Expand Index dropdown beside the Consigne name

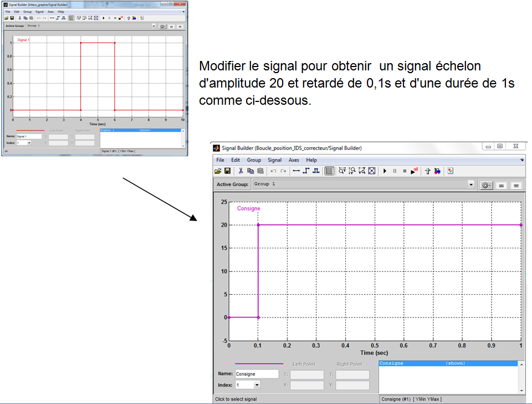(x=257, y=385)
